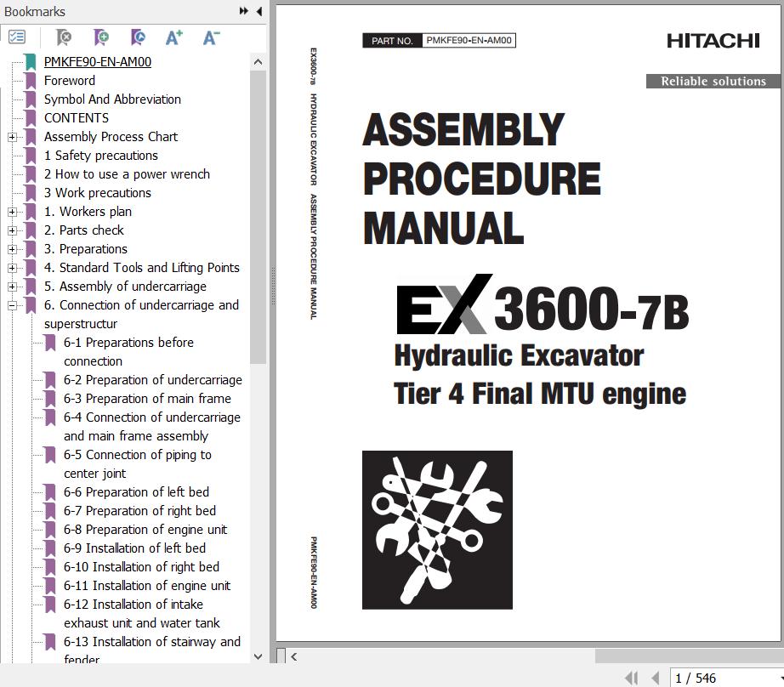
Task: Click the bookmark icon beside Foreword
Action: pos(31,81)
